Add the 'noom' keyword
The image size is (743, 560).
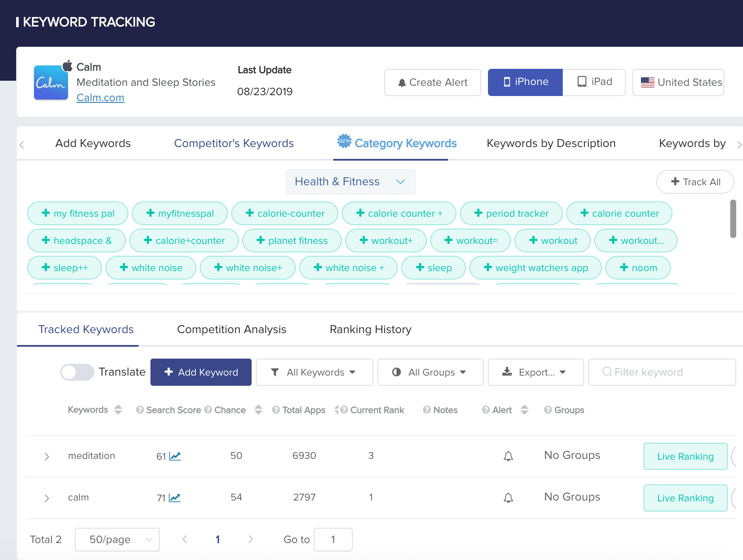click(x=638, y=268)
